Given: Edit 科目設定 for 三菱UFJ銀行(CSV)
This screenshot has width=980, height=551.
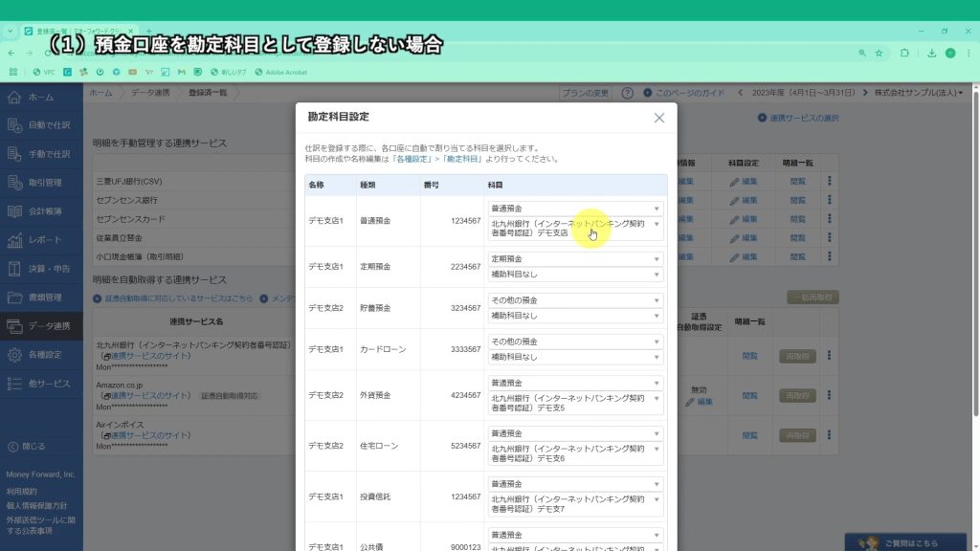Looking at the screenshot, I should click(x=743, y=182).
